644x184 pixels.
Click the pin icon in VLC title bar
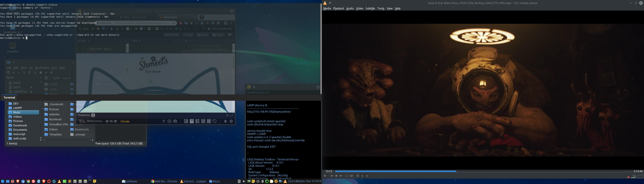(330, 3)
